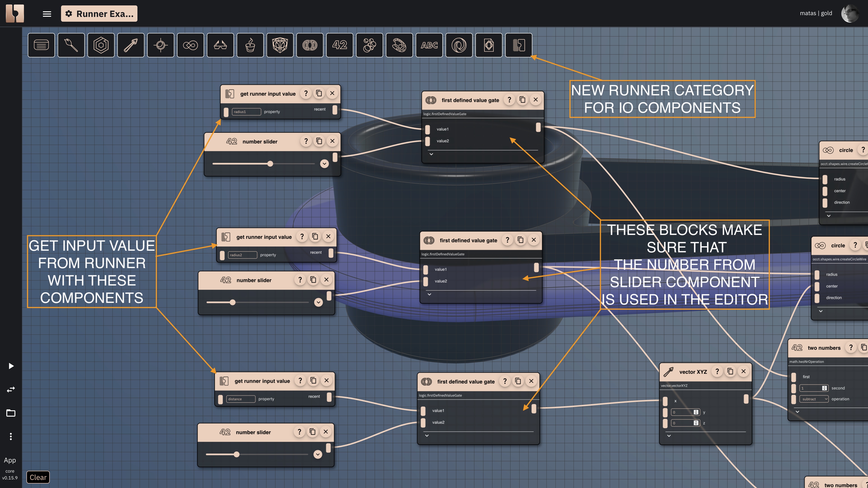The height and width of the screenshot is (488, 868).
Task: Click the radius2 property input field
Action: [242, 255]
